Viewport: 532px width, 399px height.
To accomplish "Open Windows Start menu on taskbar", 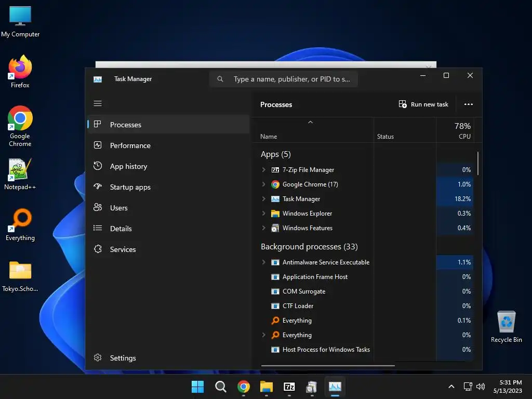I will [x=197, y=387].
